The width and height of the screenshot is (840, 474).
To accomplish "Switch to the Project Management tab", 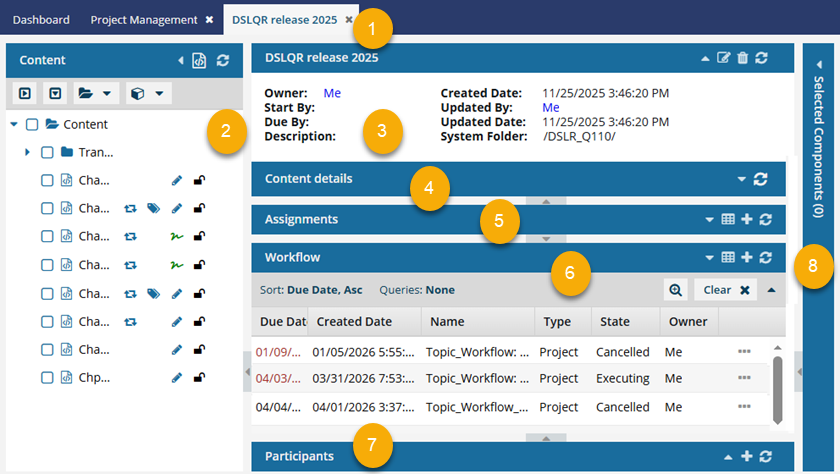I will tap(144, 20).
